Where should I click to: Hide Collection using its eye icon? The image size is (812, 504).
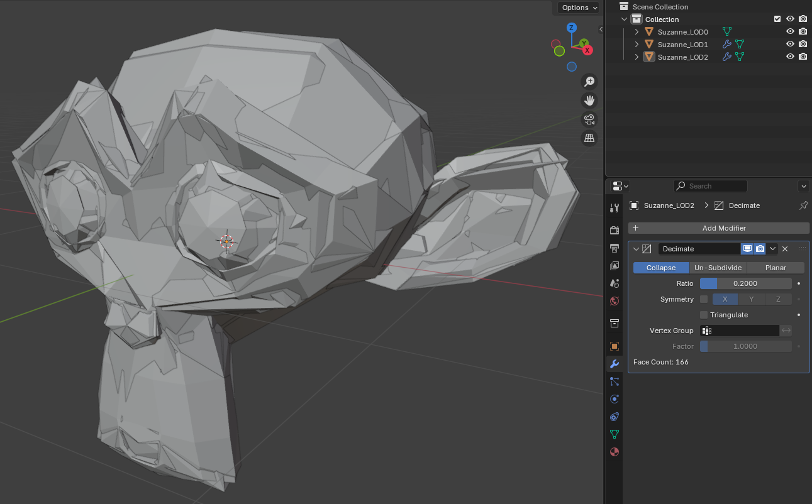click(791, 19)
